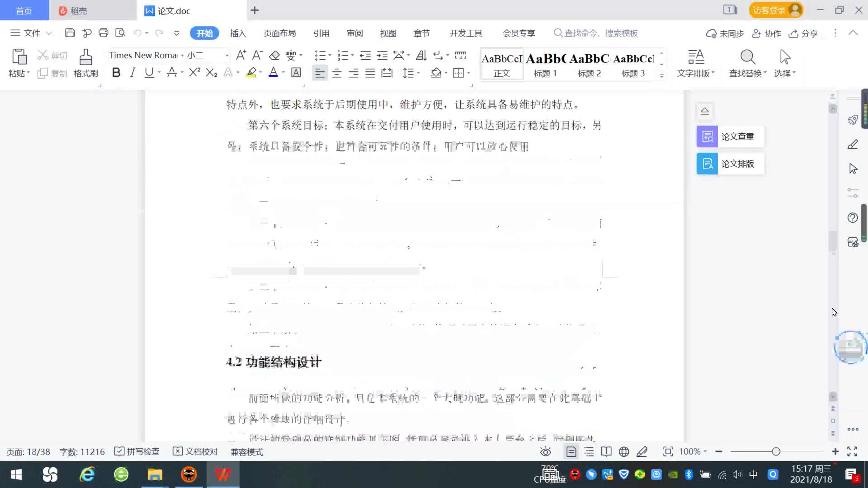Apply bold formatting with B icon
This screenshot has height=488, width=868.
(x=116, y=73)
